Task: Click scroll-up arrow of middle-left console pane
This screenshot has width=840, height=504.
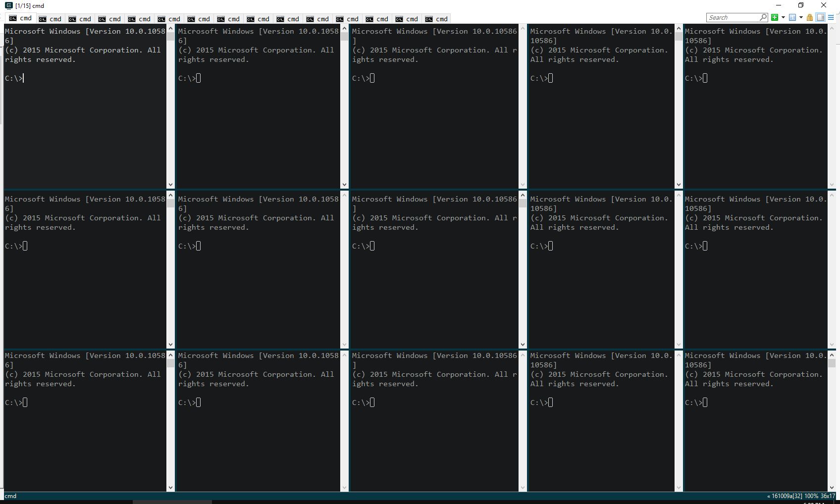Action: tap(170, 196)
